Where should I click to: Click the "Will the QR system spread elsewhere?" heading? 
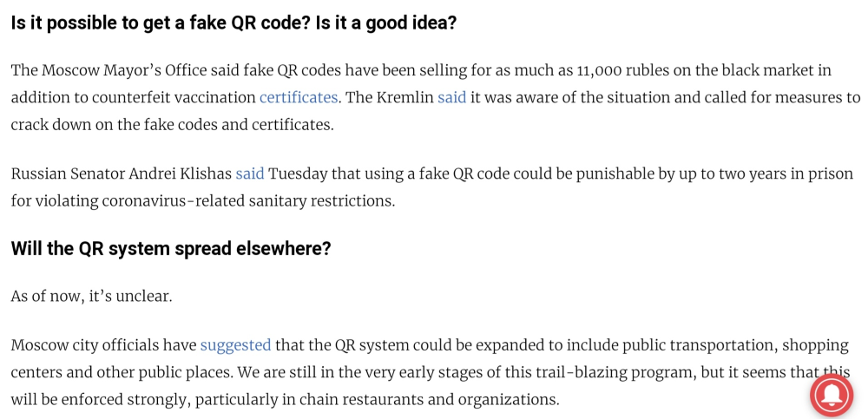(170, 248)
